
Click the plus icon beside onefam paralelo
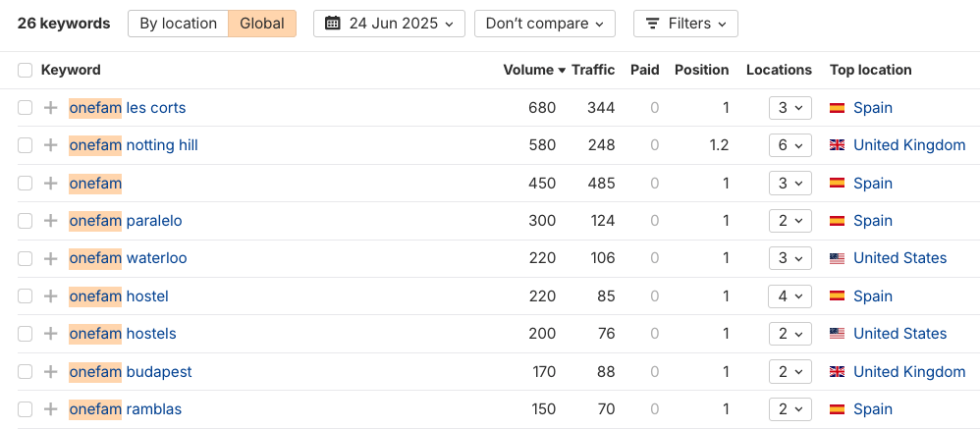pyautogui.click(x=51, y=221)
